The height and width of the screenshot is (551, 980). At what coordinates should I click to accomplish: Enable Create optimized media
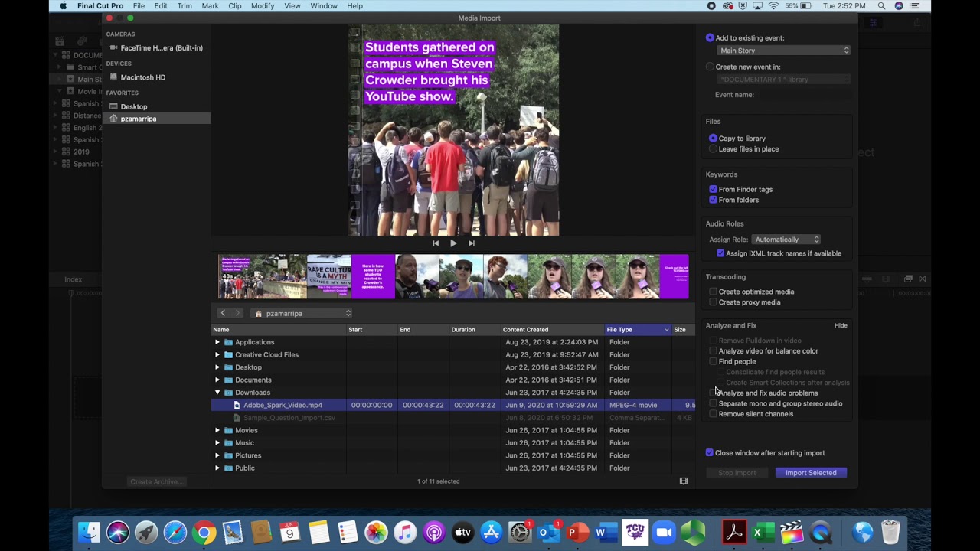[713, 292]
